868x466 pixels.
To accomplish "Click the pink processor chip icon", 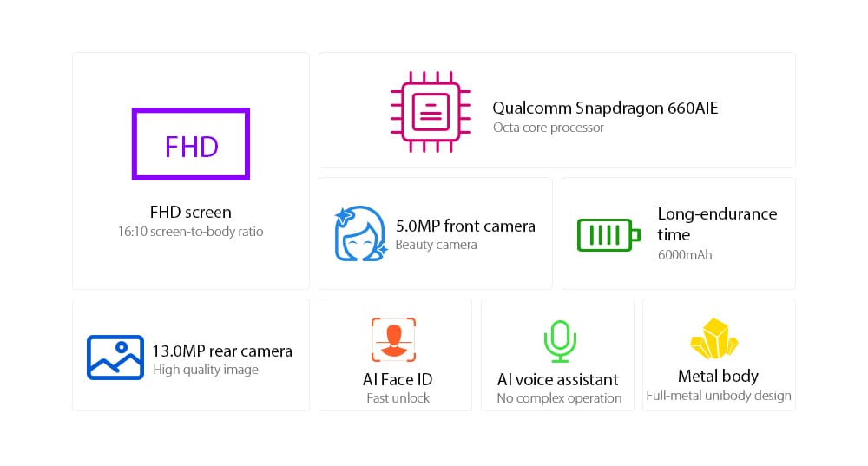I will (431, 110).
